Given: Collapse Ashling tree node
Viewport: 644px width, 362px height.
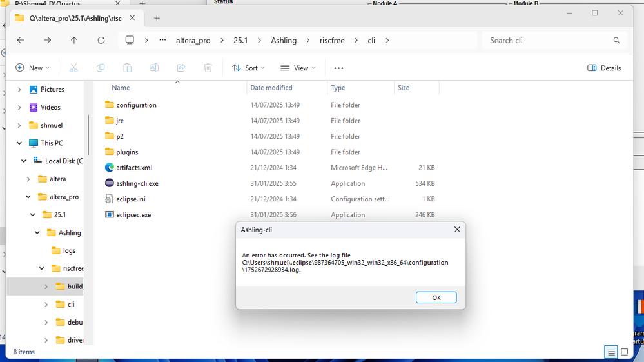Looking at the screenshot, I should pos(37,232).
